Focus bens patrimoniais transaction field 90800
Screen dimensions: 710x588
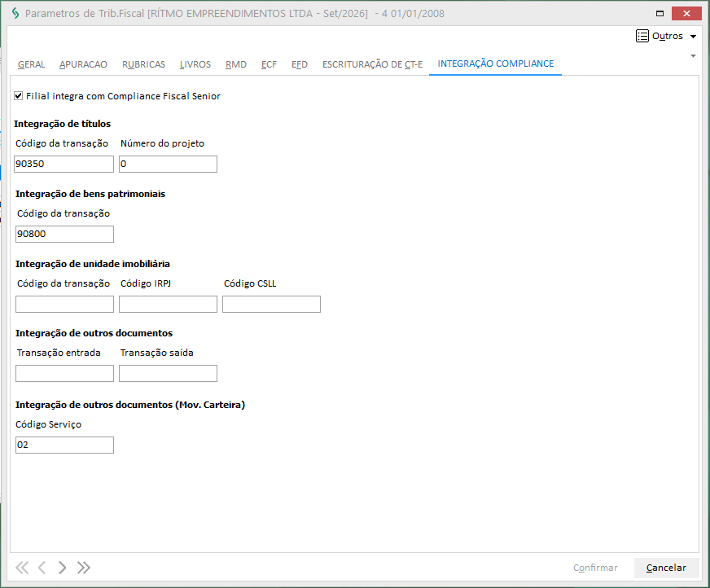click(x=64, y=235)
